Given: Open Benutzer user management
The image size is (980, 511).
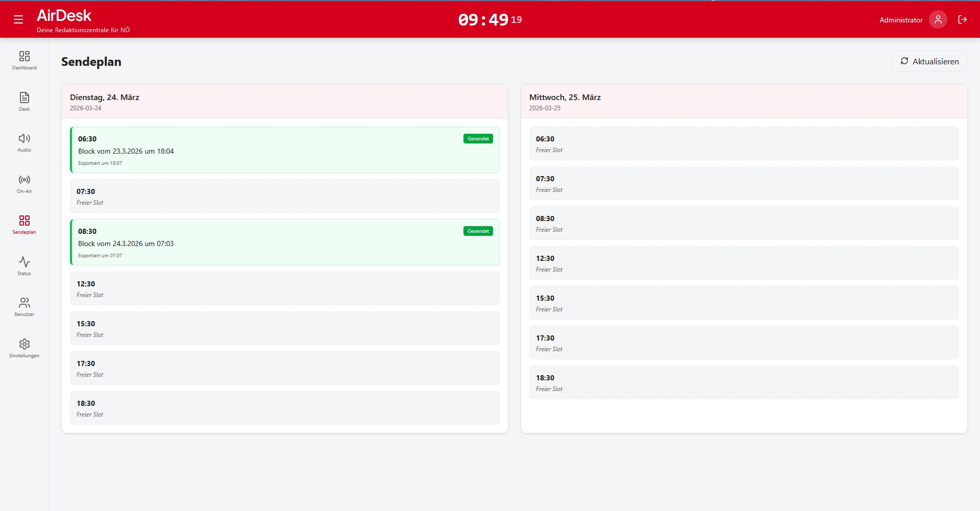Looking at the screenshot, I should (24, 307).
